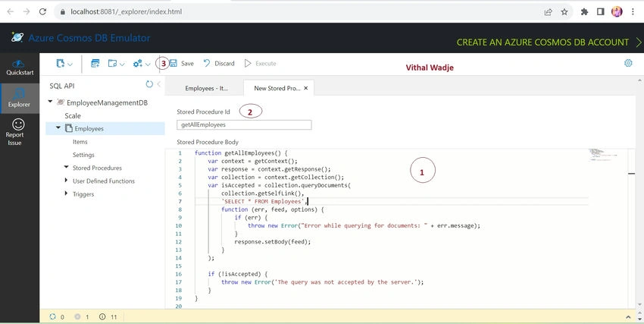Click the response.setBody(feed) line

coord(273,242)
